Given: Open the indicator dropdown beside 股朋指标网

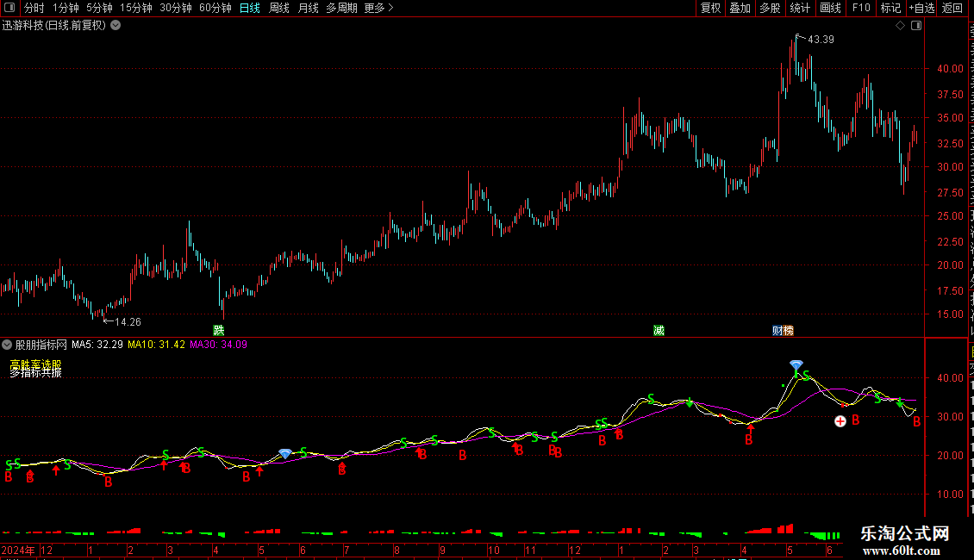Looking at the screenshot, I should tap(7, 345).
